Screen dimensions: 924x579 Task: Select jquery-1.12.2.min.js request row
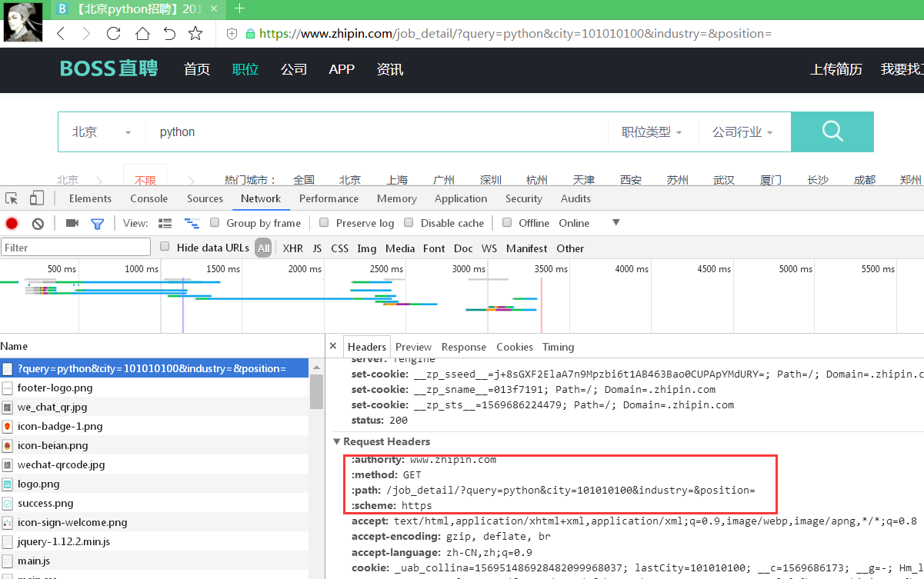pyautogui.click(x=154, y=542)
